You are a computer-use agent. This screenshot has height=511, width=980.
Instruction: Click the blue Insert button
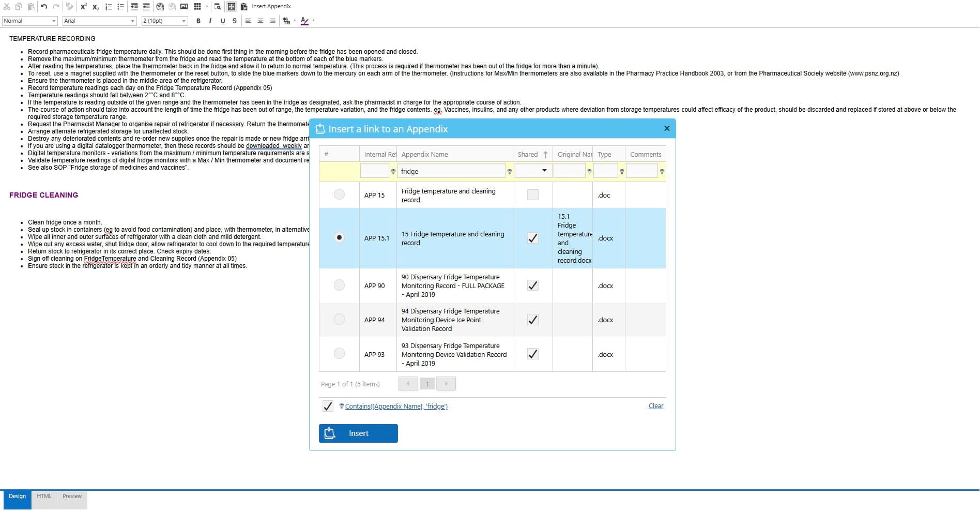click(358, 433)
